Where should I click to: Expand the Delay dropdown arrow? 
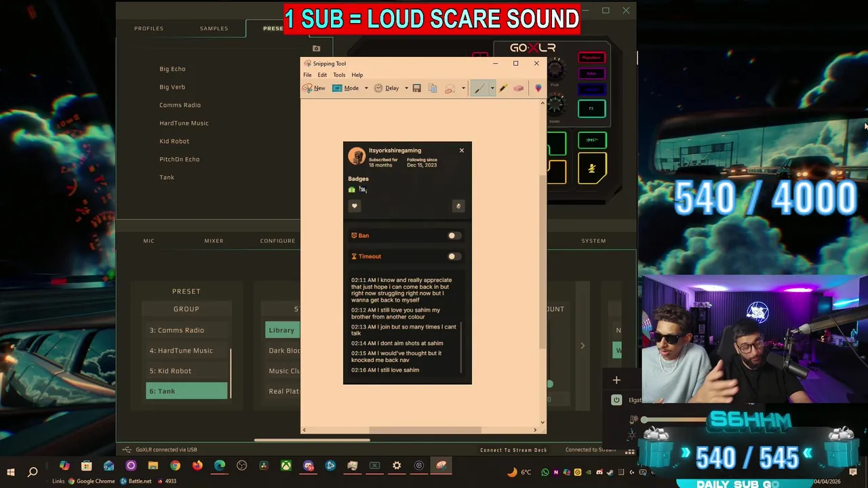click(x=406, y=88)
